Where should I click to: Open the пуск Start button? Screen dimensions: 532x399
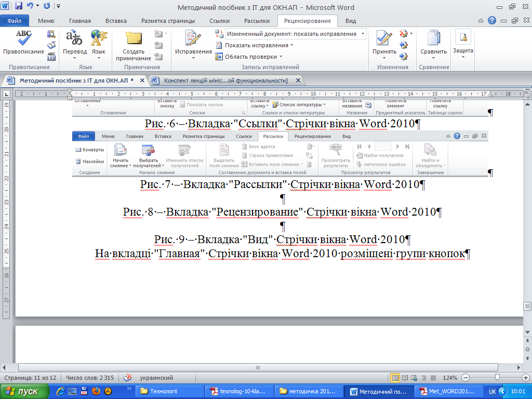(24, 392)
